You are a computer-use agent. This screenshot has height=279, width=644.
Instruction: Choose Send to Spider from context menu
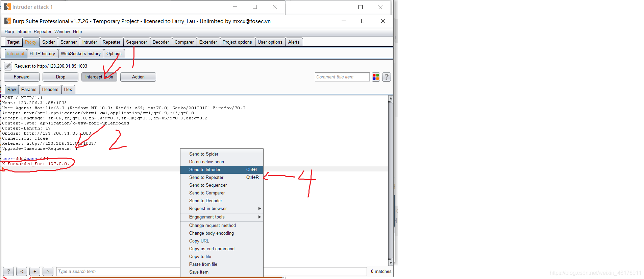pos(222,154)
